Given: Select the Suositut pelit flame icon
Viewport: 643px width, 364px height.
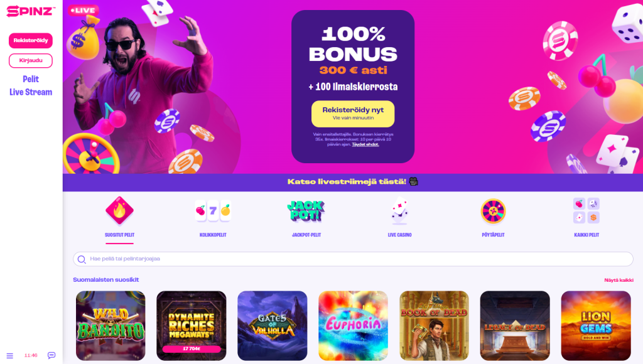Looking at the screenshot, I should click(x=119, y=211).
